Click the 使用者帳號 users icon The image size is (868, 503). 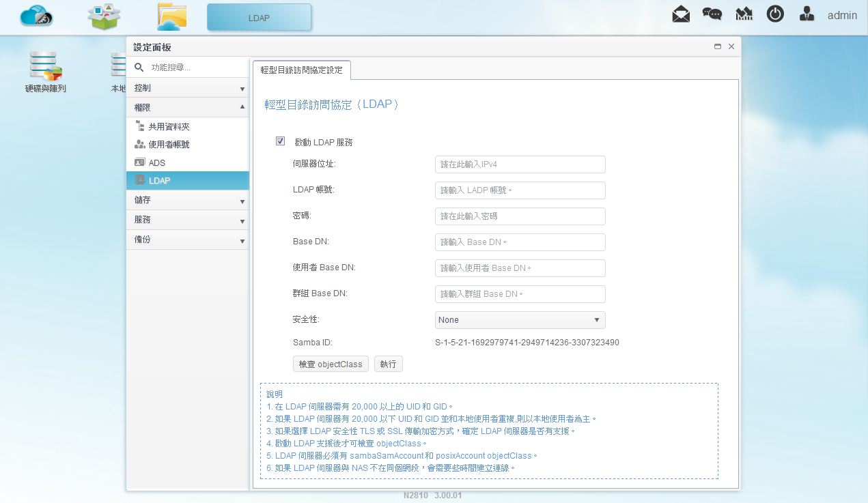click(140, 144)
